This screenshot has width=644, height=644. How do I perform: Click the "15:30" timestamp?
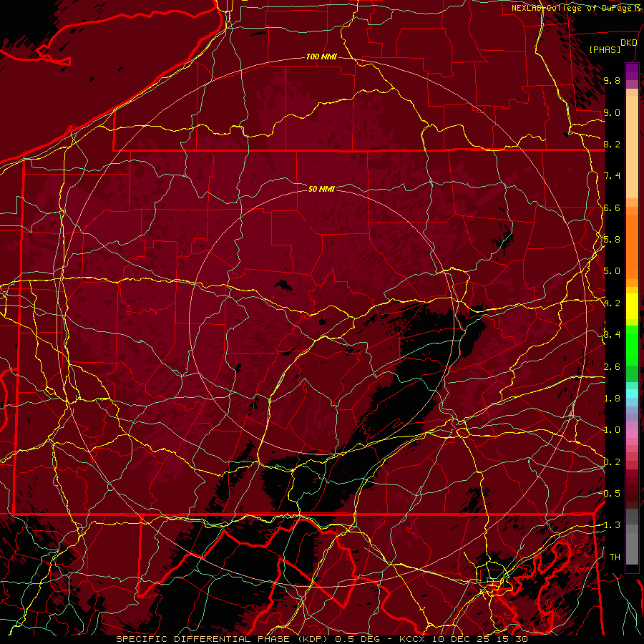pyautogui.click(x=513, y=639)
